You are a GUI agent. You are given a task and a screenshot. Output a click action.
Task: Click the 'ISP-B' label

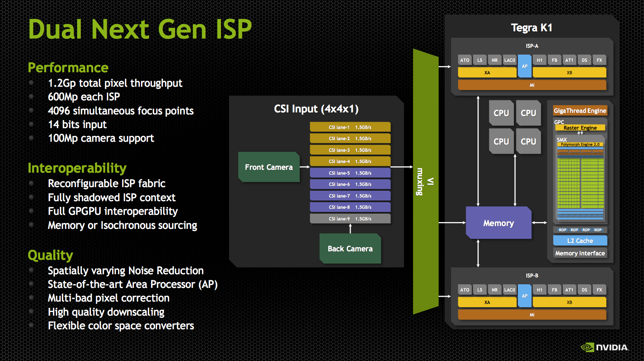tap(532, 275)
